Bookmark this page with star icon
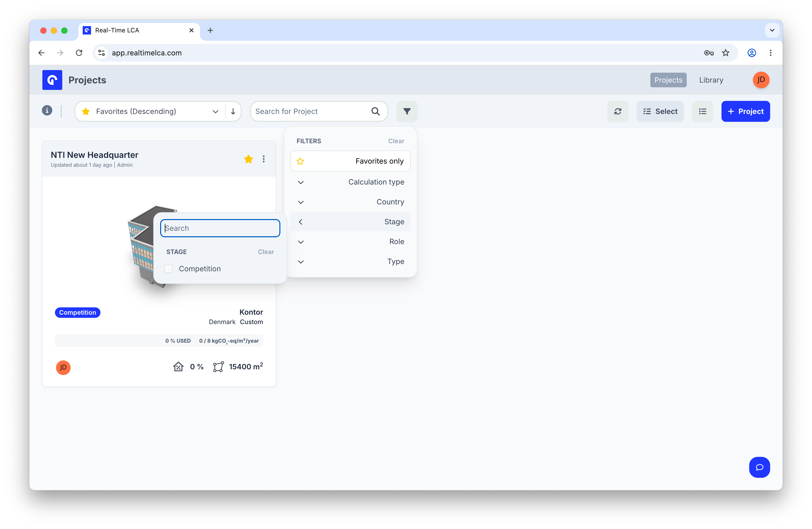Screen dimensions: 812x529 click(726, 53)
